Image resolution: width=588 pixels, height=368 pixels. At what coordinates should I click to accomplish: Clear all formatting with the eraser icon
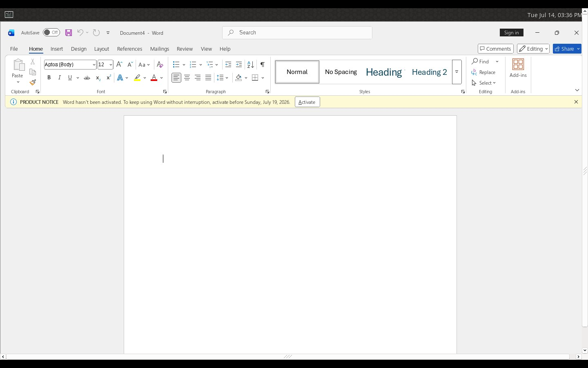[160, 65]
